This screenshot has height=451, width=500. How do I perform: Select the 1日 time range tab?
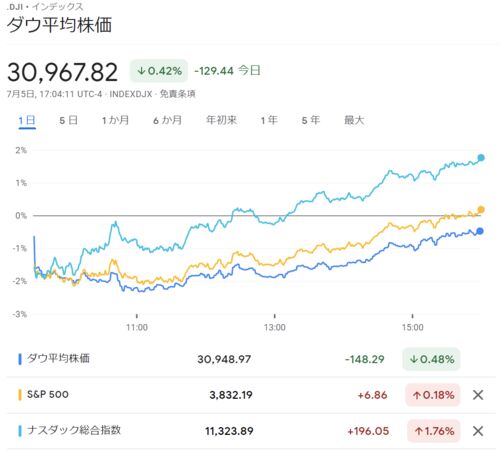pos(27,120)
